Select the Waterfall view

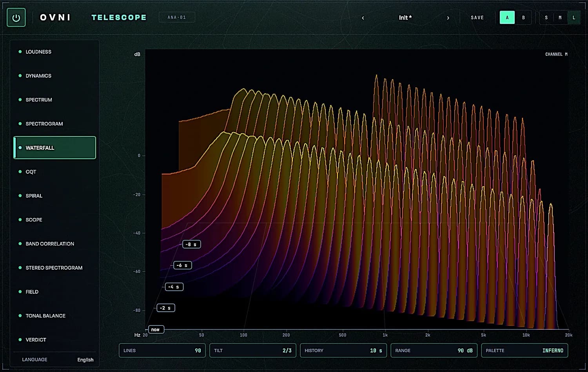click(x=54, y=148)
